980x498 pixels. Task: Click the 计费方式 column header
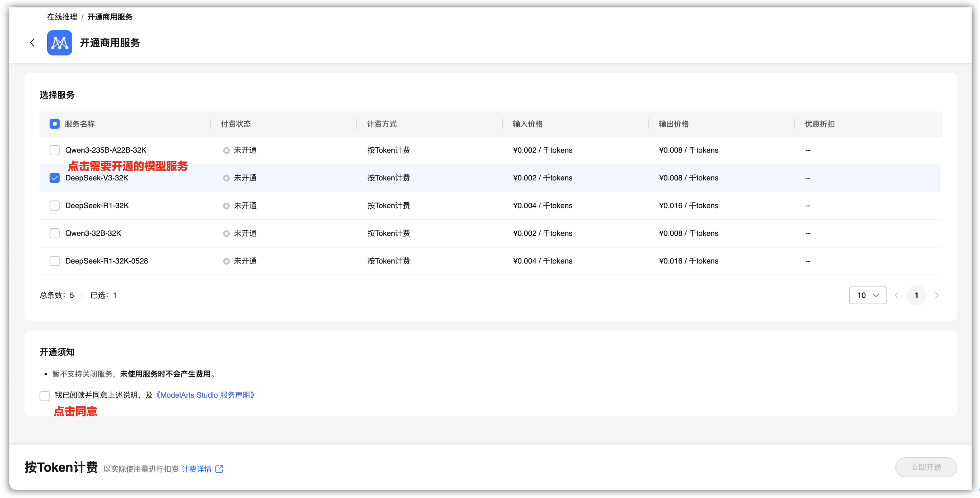382,124
